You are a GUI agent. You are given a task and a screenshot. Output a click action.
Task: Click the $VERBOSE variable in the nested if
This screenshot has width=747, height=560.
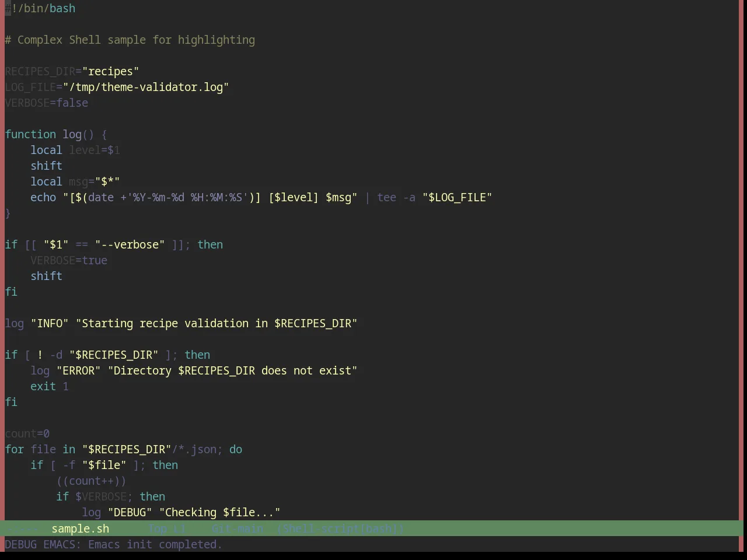point(101,497)
